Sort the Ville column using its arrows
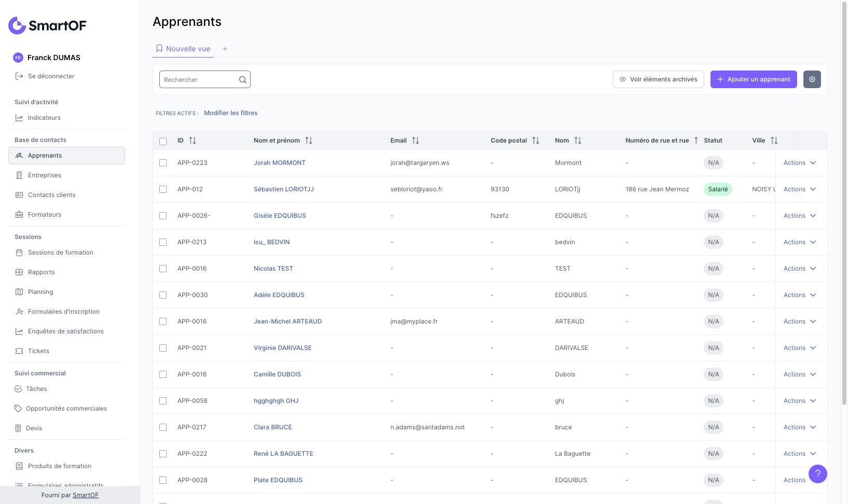 [x=774, y=141]
